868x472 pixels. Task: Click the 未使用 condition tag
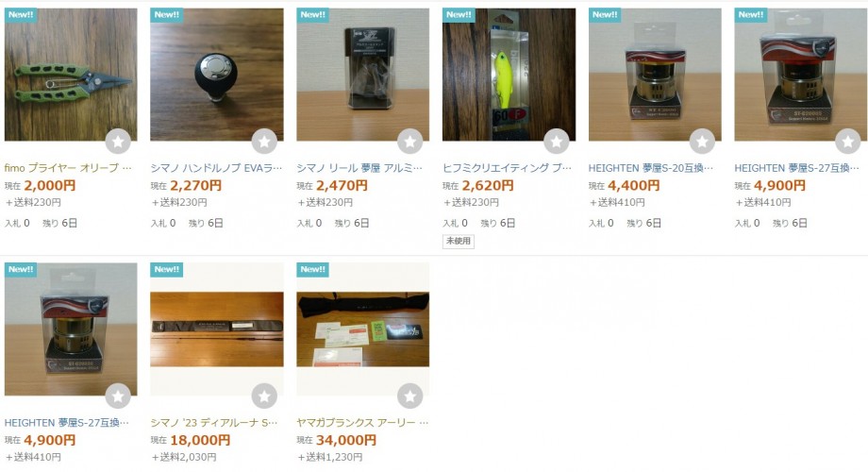[x=459, y=241]
